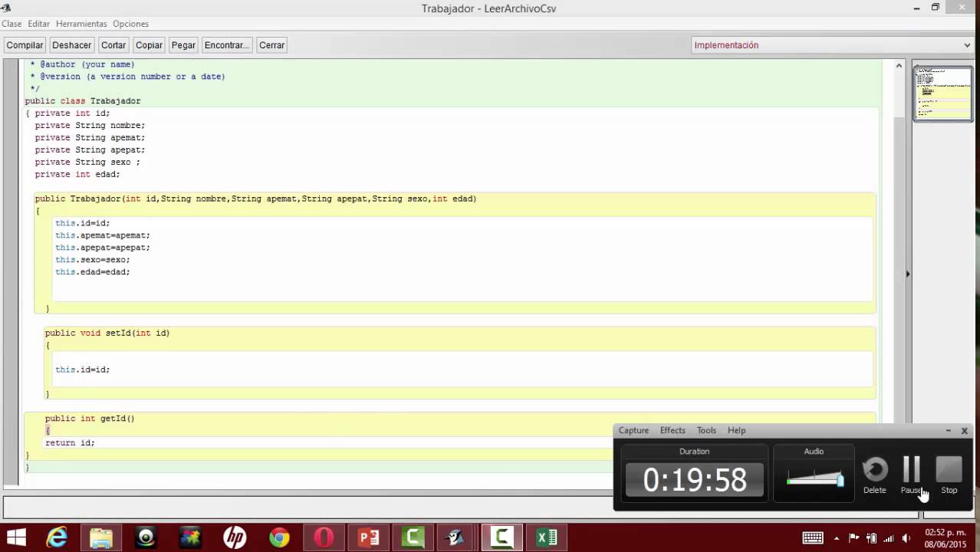This screenshot has height=552, width=980.
Task: Open the recorder Help menu
Action: pos(736,430)
